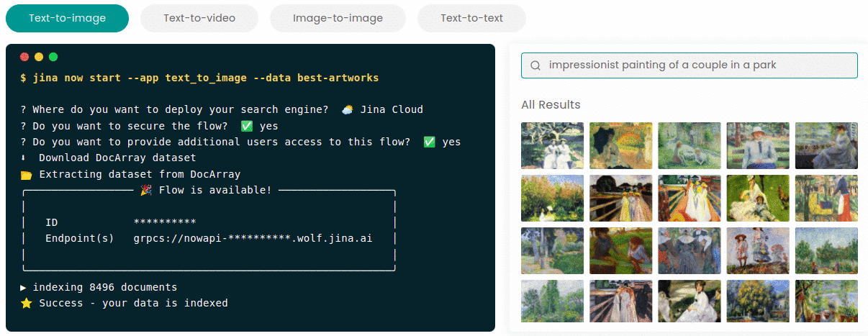Click the grpcs://nowapi endpoint address
Viewport: 868px width, 336px height.
coord(253,238)
